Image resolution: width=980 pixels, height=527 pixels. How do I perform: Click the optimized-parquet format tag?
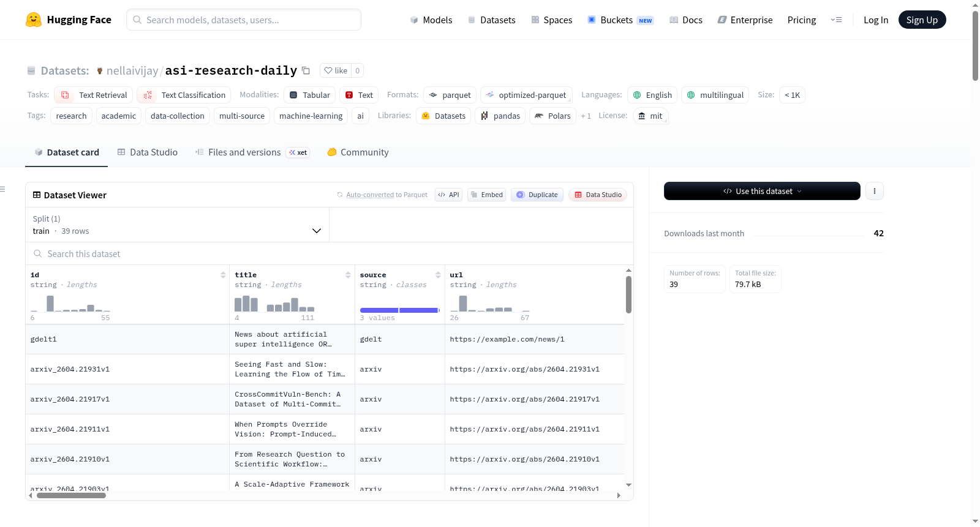pyautogui.click(x=526, y=95)
